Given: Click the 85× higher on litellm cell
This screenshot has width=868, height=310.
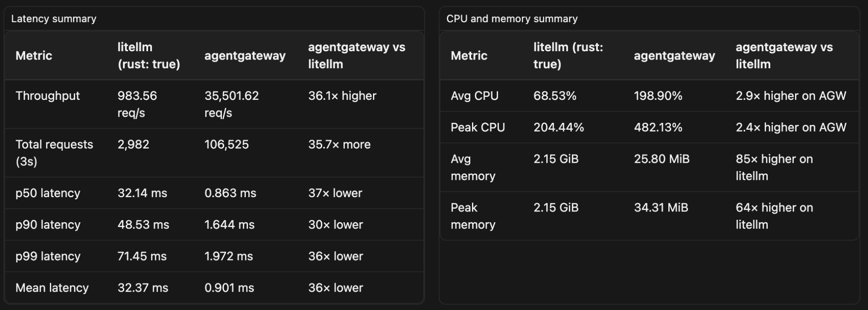Looking at the screenshot, I should 774,167.
